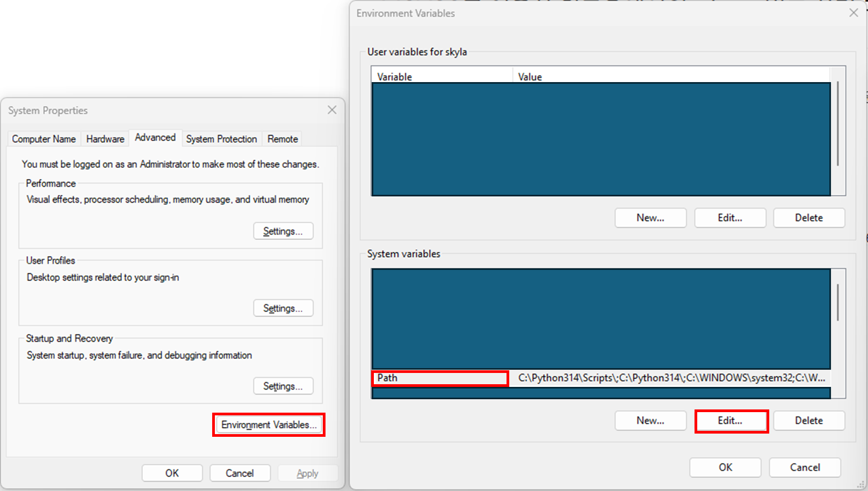Confirm with OK in Environment Variables

tap(725, 467)
